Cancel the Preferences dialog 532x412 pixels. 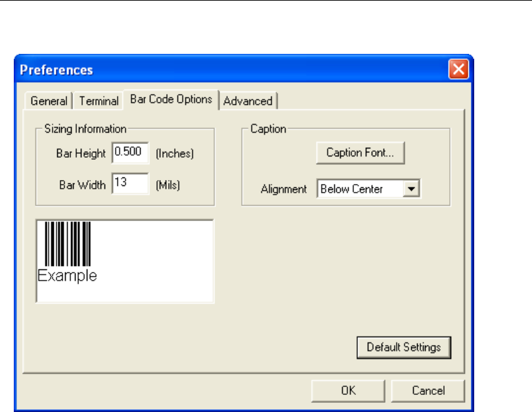(428, 390)
